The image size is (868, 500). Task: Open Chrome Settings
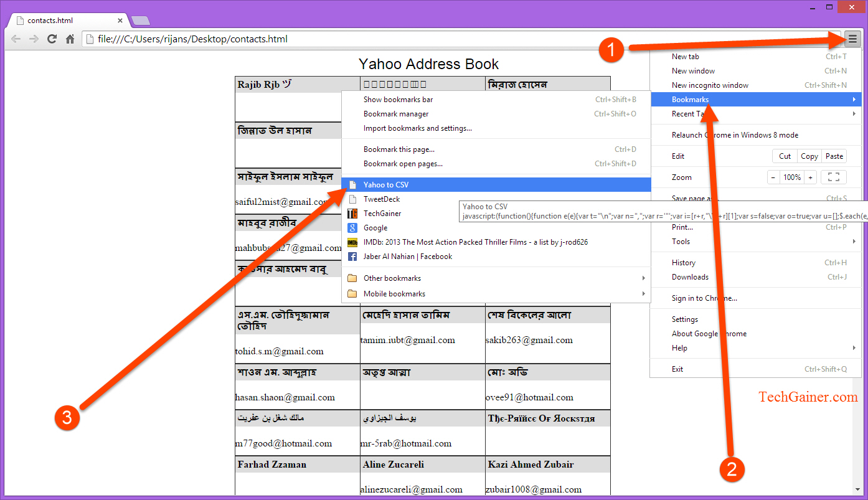684,319
